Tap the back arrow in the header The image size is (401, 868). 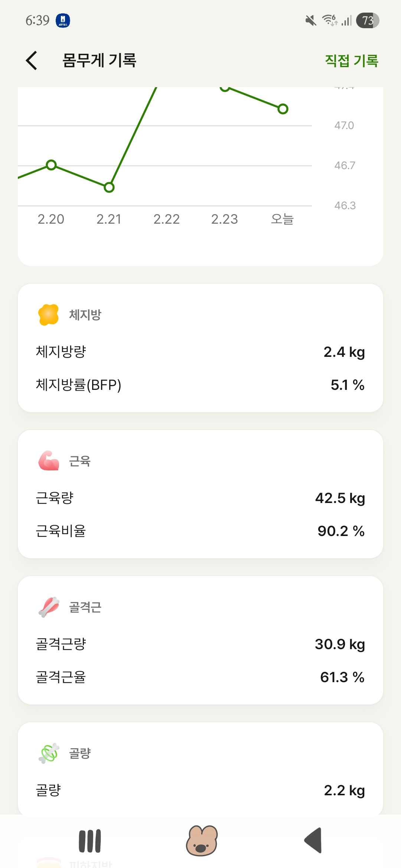32,60
